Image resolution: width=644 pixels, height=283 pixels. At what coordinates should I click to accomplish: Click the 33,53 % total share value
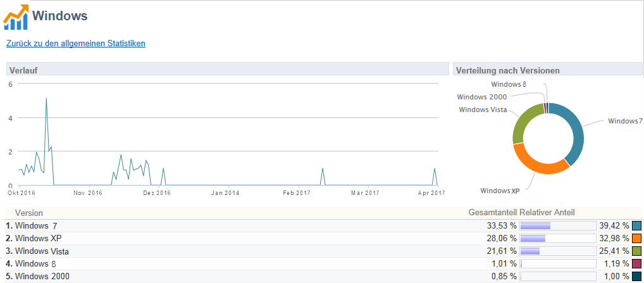pyautogui.click(x=502, y=225)
